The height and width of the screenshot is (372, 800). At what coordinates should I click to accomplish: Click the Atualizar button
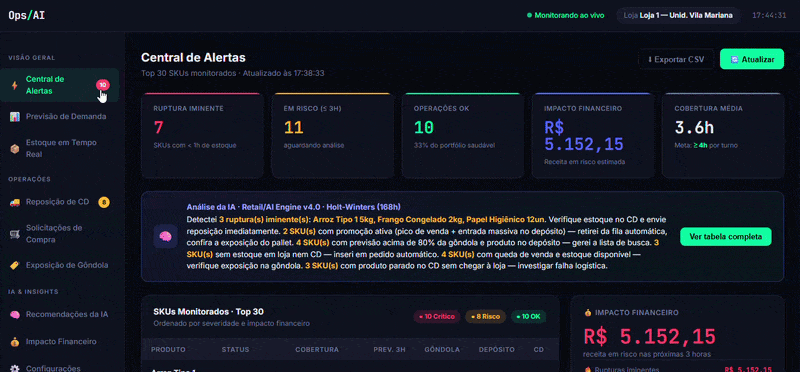pos(752,59)
